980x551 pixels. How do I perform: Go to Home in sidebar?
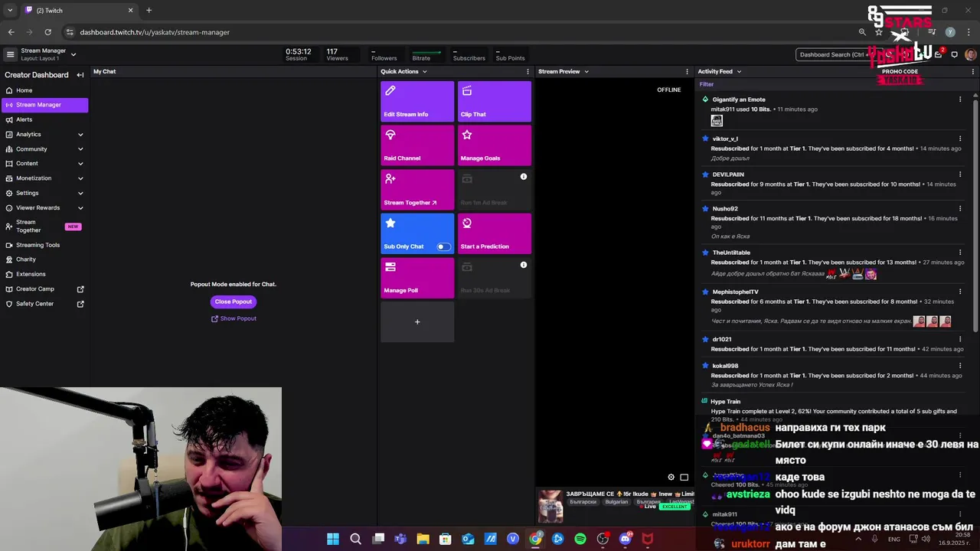point(44,90)
